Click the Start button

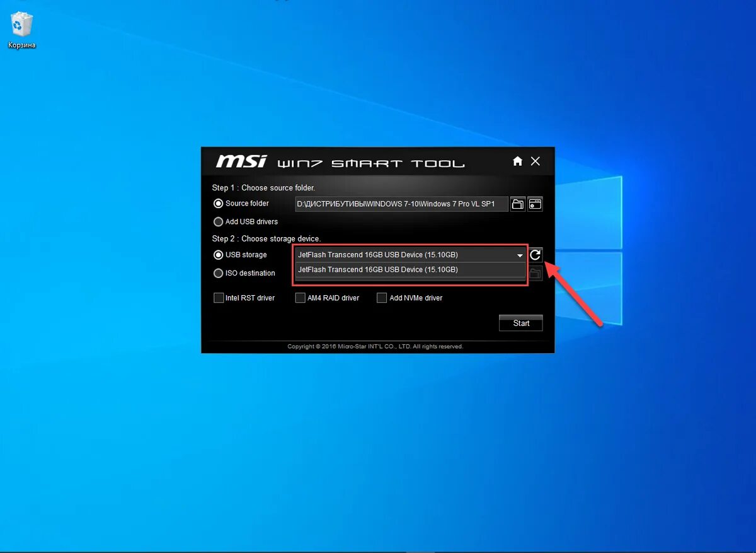pos(521,323)
